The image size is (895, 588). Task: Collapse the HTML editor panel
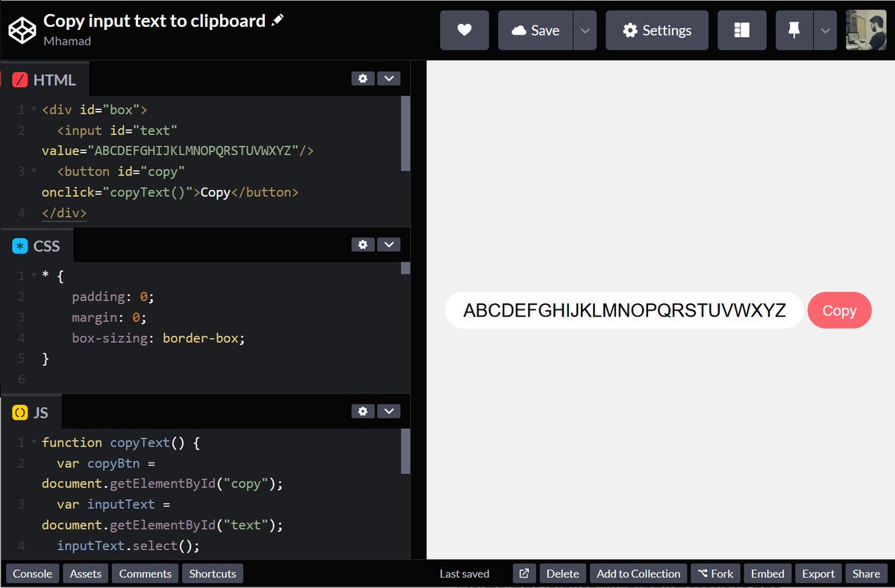[x=389, y=78]
